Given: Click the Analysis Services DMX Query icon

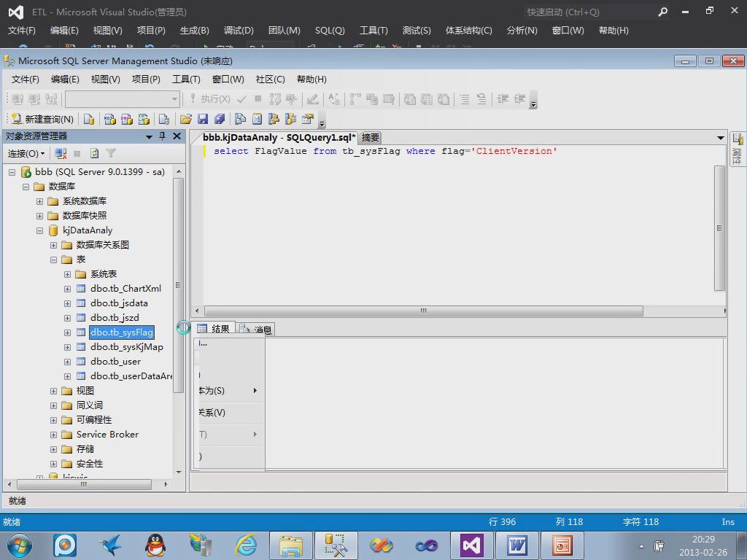Looking at the screenshot, I should pos(127,119).
